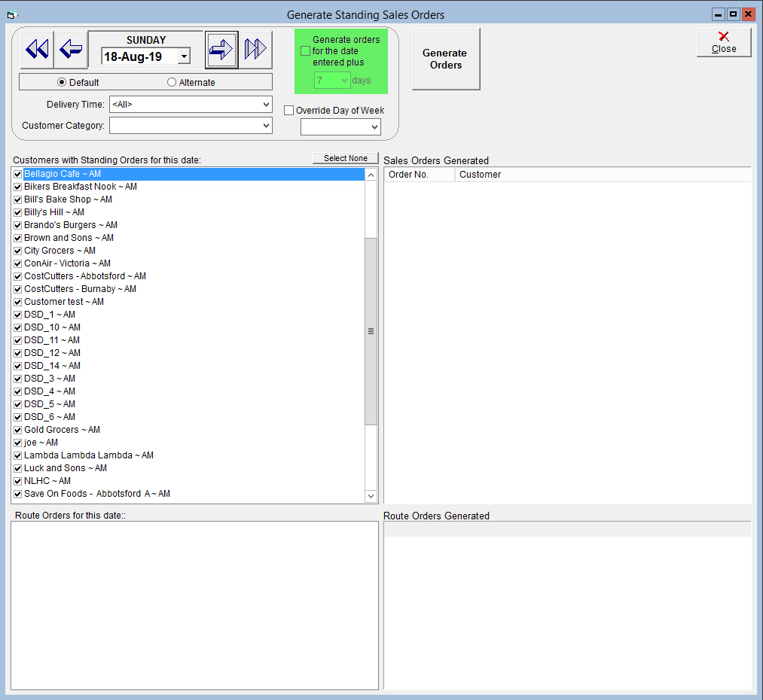Uncheck the Bellagio Cafe ~ AM checkbox
The height and width of the screenshot is (700, 763).
pyautogui.click(x=18, y=174)
